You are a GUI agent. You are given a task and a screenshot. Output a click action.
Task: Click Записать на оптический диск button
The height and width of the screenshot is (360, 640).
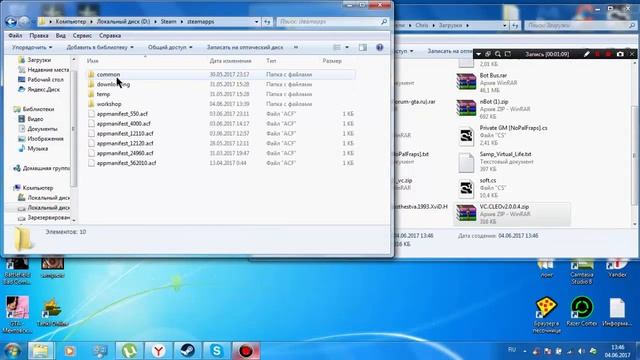244,47
